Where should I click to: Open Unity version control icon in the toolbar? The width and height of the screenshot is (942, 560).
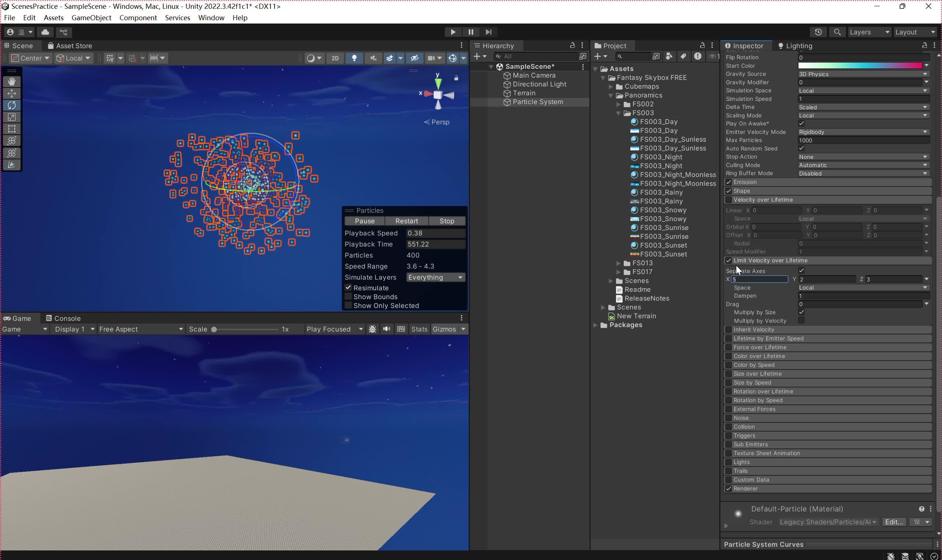pyautogui.click(x=63, y=32)
